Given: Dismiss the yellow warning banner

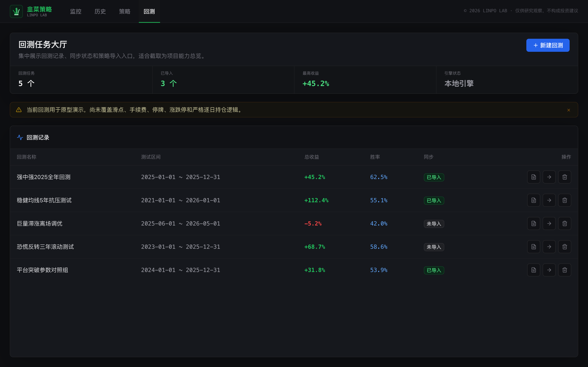Looking at the screenshot, I should 569,110.
